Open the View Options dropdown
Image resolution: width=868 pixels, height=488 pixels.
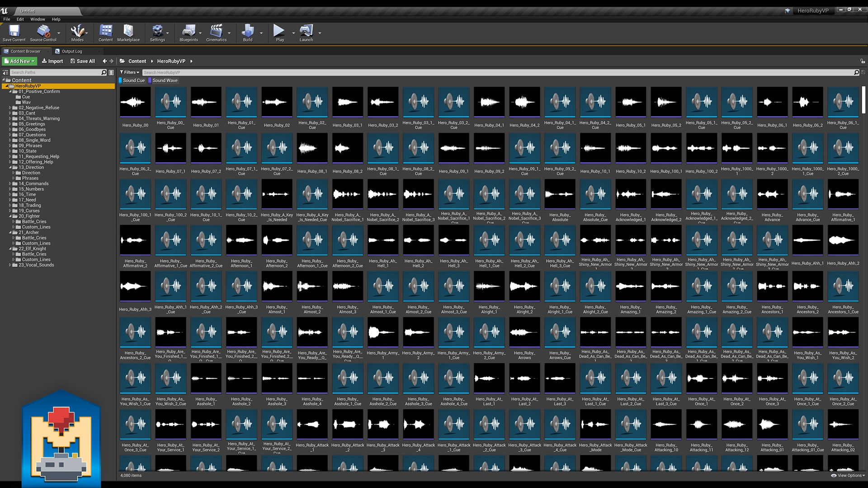[848, 475]
